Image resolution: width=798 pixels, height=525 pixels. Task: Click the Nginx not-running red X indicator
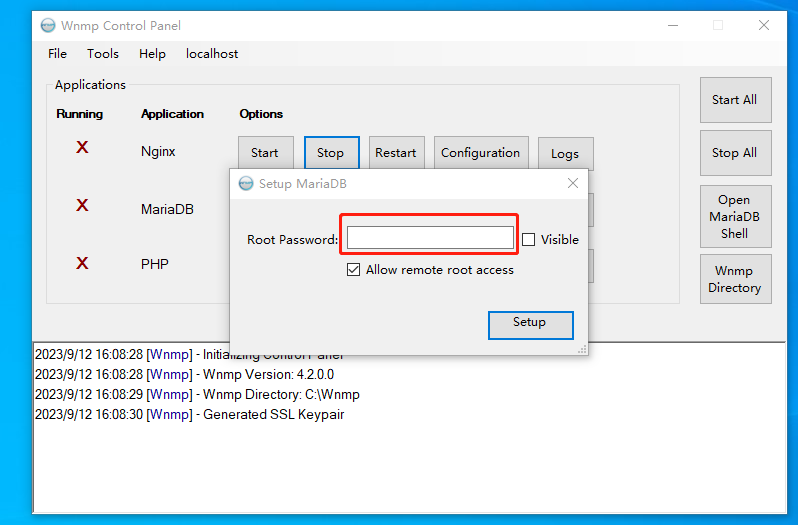point(82,148)
